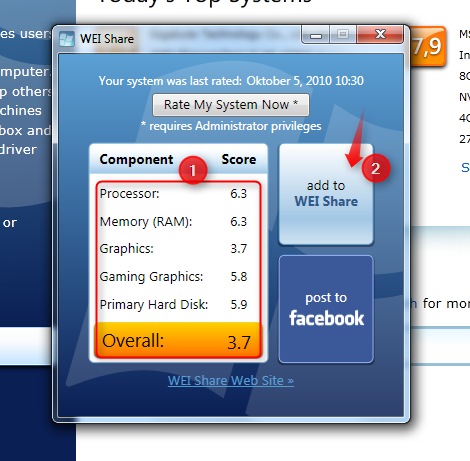Click the WEI Share window title icon
This screenshot has height=461, width=470.
pyautogui.click(x=67, y=39)
